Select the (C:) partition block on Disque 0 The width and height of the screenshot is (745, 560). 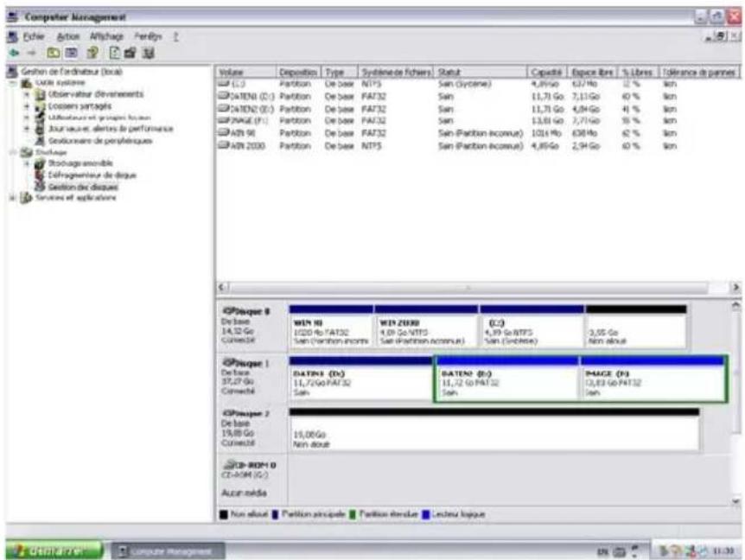tap(532, 327)
